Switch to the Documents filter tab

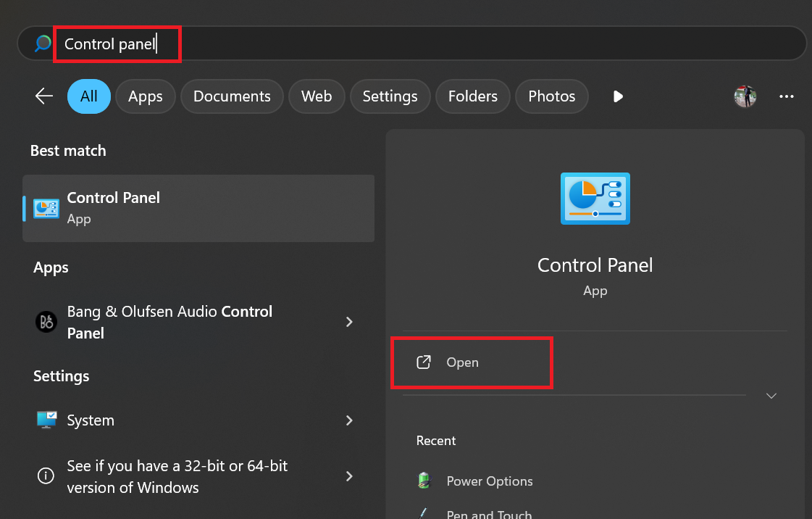click(232, 96)
